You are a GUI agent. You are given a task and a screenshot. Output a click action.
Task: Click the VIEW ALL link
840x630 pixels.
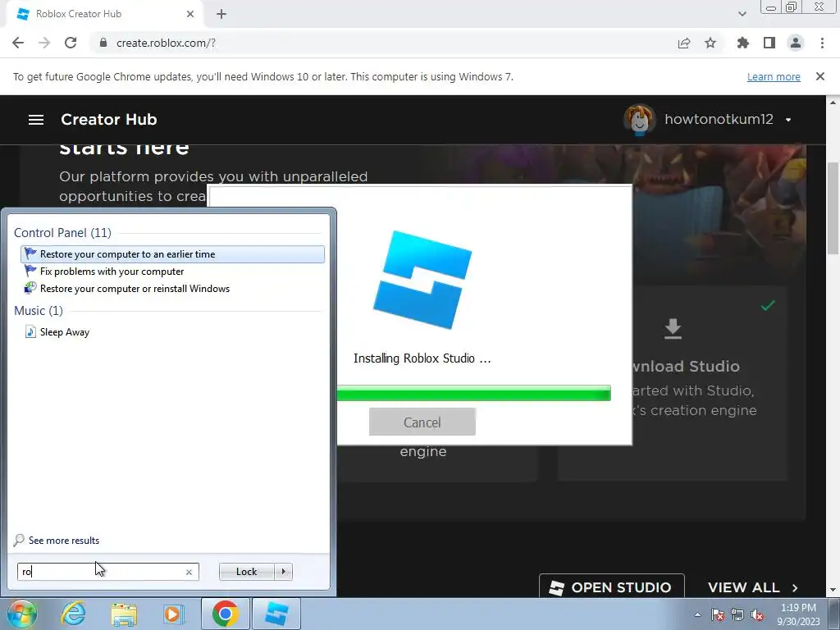click(753, 587)
